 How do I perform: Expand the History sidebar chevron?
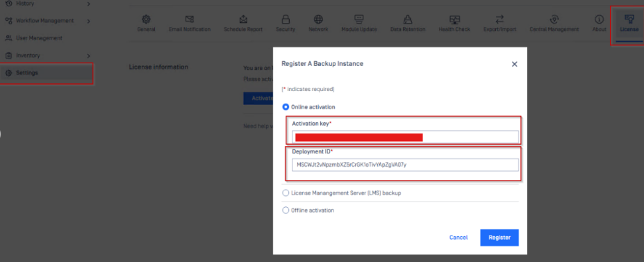click(x=88, y=3)
